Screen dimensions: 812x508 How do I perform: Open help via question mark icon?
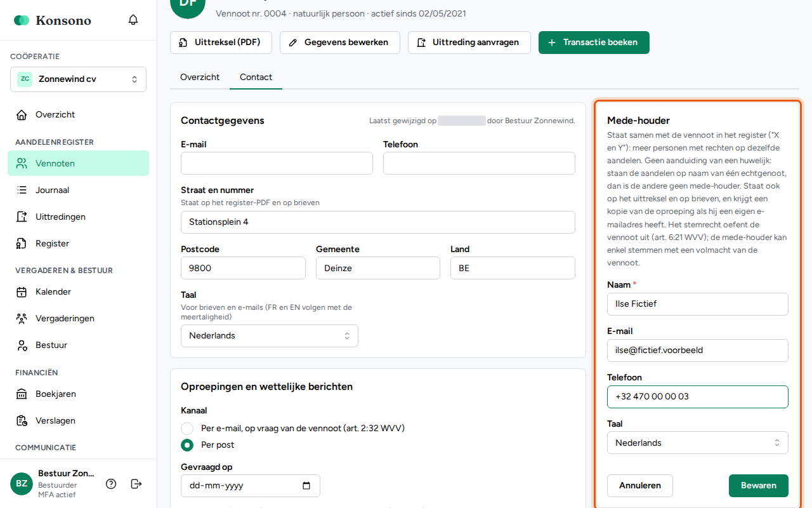coord(111,484)
